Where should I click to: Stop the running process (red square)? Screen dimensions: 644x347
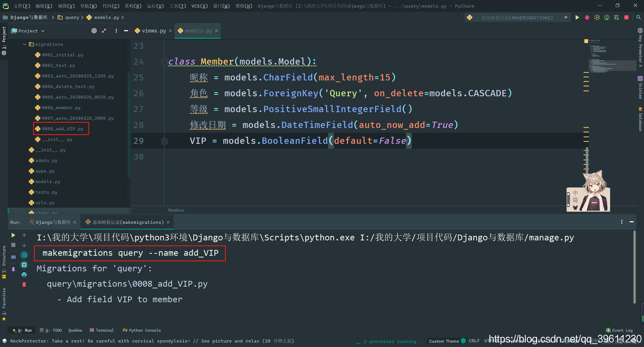pos(626,18)
